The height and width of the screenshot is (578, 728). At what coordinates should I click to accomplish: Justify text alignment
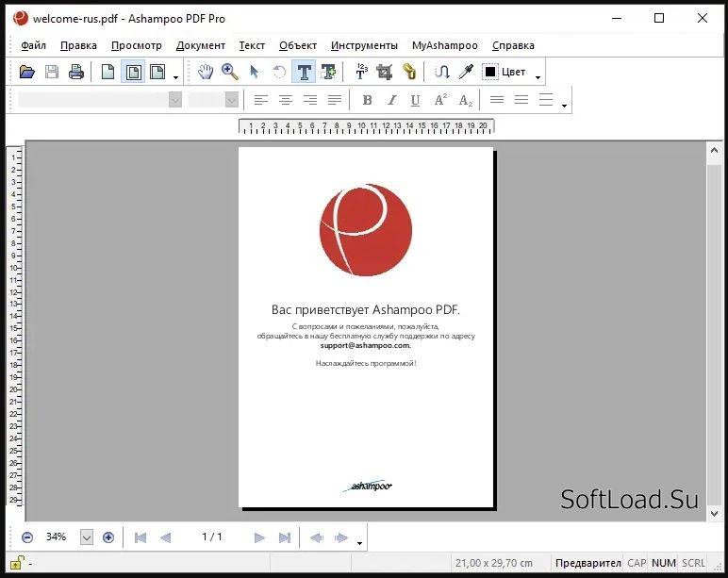click(x=334, y=100)
